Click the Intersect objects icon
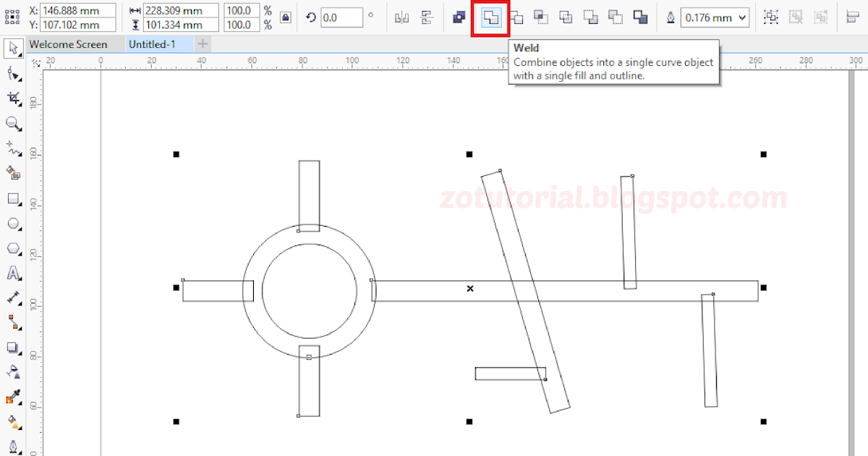The height and width of the screenshot is (456, 868). coord(541,17)
